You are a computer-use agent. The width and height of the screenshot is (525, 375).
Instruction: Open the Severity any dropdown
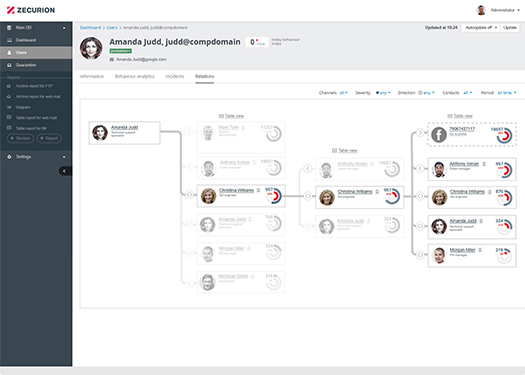383,93
